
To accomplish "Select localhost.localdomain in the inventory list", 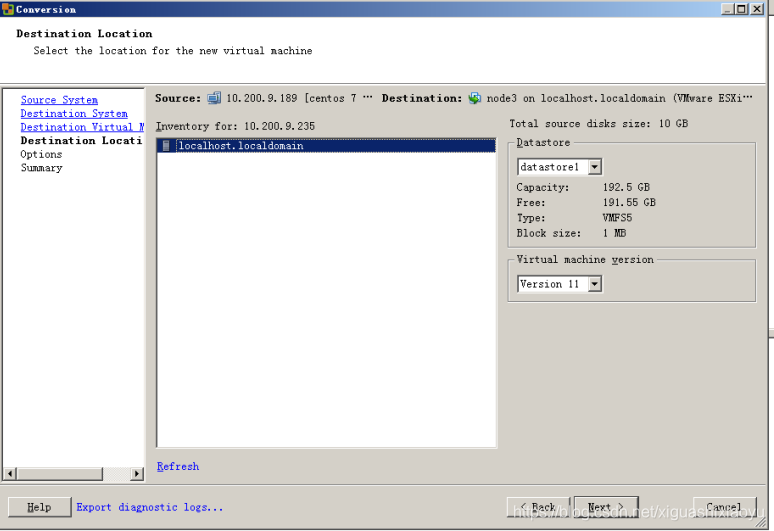I will tap(326, 146).
